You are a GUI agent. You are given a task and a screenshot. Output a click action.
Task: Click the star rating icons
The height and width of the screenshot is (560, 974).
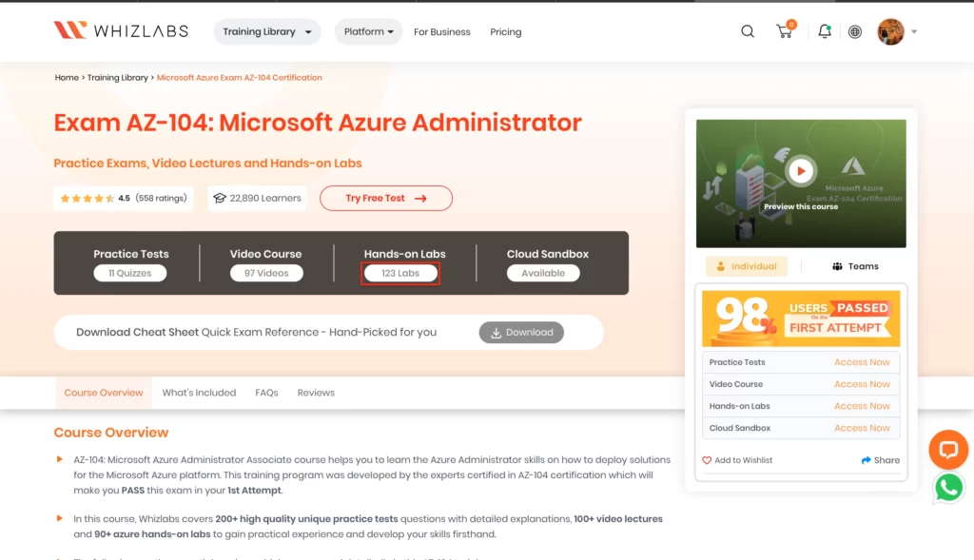(87, 198)
